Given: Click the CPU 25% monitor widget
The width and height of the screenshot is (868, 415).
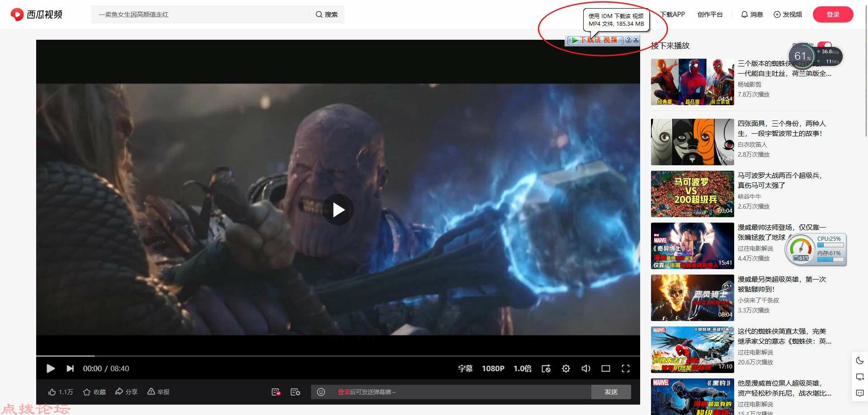Looking at the screenshot, I should click(816, 249).
